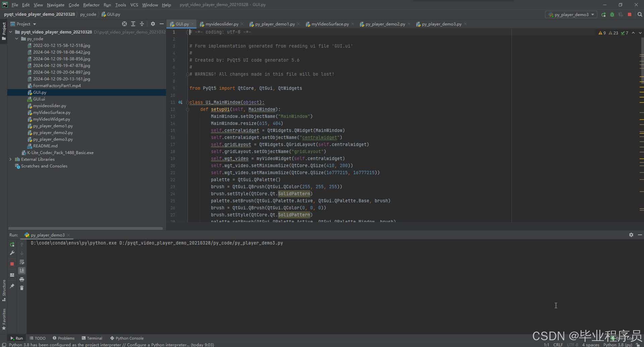This screenshot has width=644, height=347.
Task: Open the Navigate menu
Action: [x=55, y=5]
